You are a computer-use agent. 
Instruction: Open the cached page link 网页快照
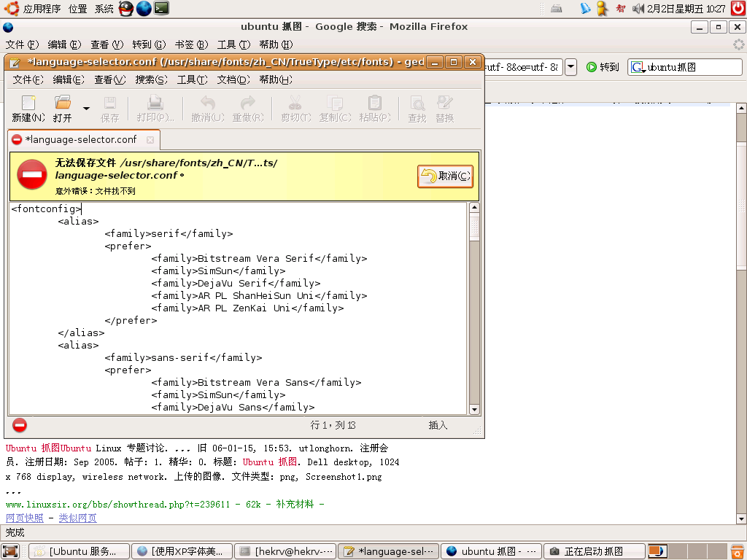[25, 518]
